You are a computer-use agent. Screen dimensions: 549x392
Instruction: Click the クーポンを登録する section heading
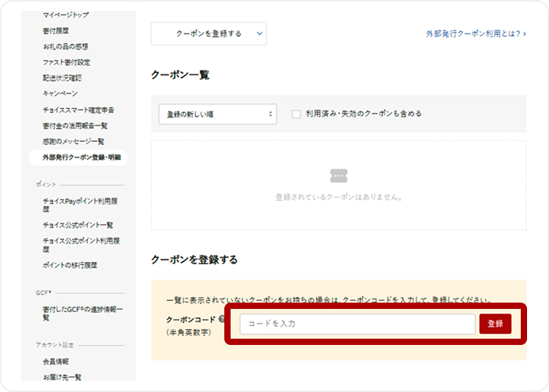coord(195,260)
